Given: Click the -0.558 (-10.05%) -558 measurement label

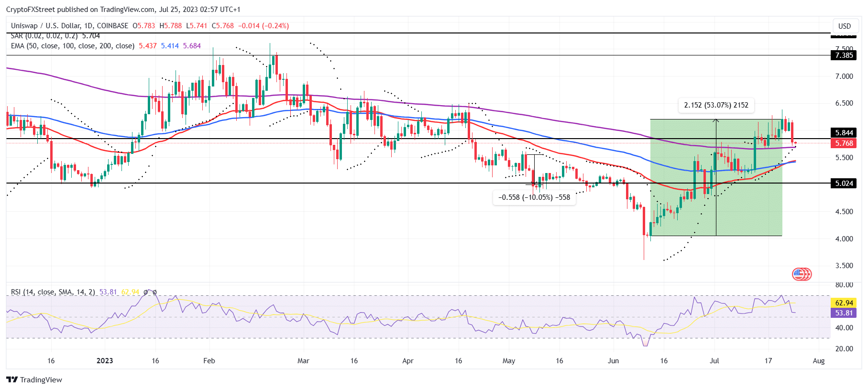Looking at the screenshot, I should point(534,197).
